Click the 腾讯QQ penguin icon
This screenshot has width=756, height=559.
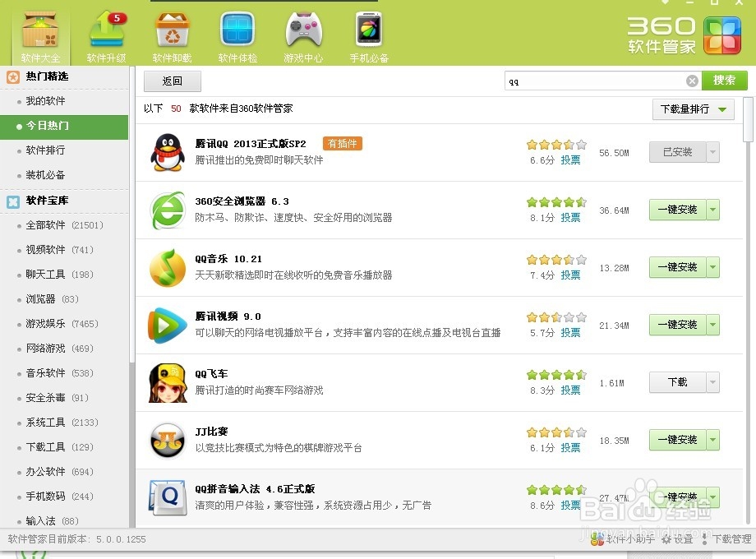[168, 152]
